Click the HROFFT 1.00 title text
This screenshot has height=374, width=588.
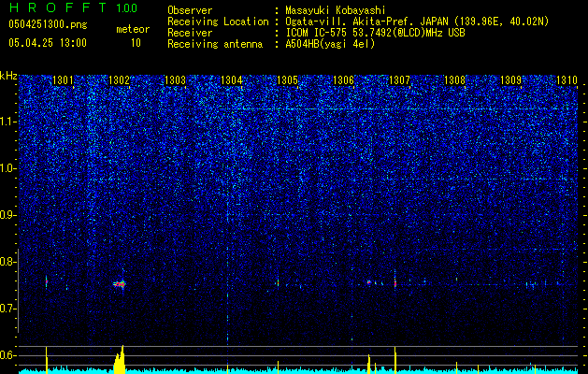coord(73,7)
